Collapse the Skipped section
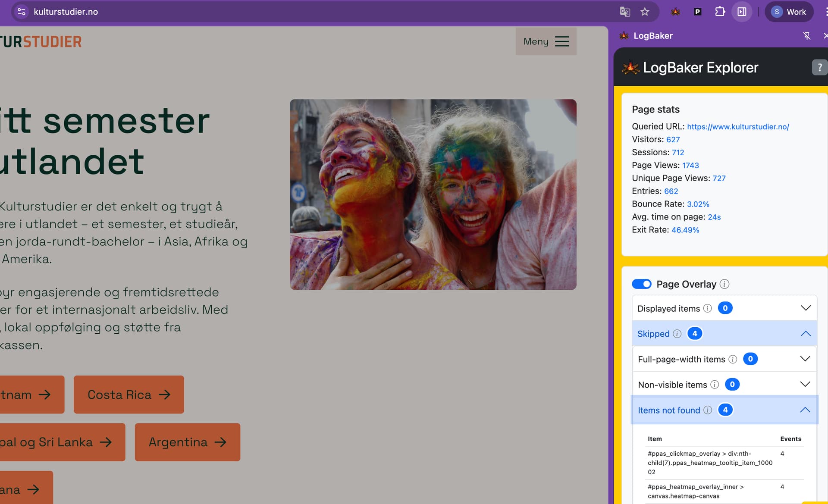Screen dimensions: 828x504 point(806,334)
